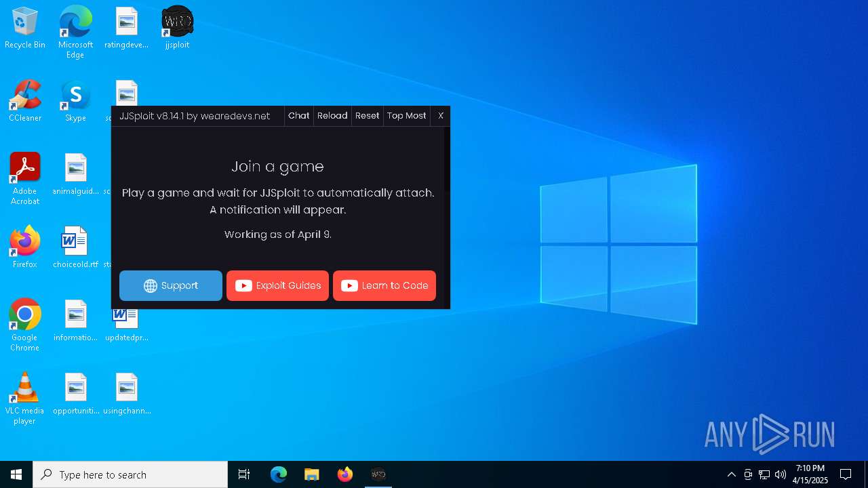The image size is (868, 488).
Task: Select the animalguid... image file icon
Action: (x=75, y=175)
